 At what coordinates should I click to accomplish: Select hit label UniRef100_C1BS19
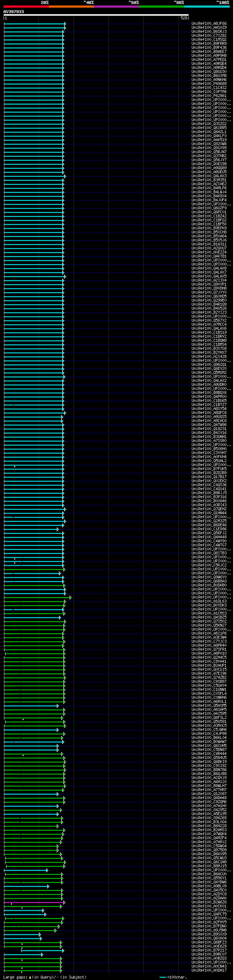209,332
